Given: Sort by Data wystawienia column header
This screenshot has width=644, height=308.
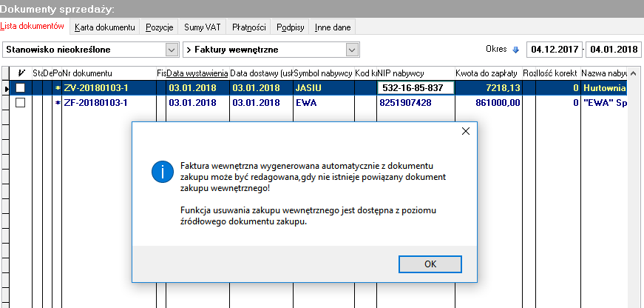Looking at the screenshot, I should coord(197,73).
